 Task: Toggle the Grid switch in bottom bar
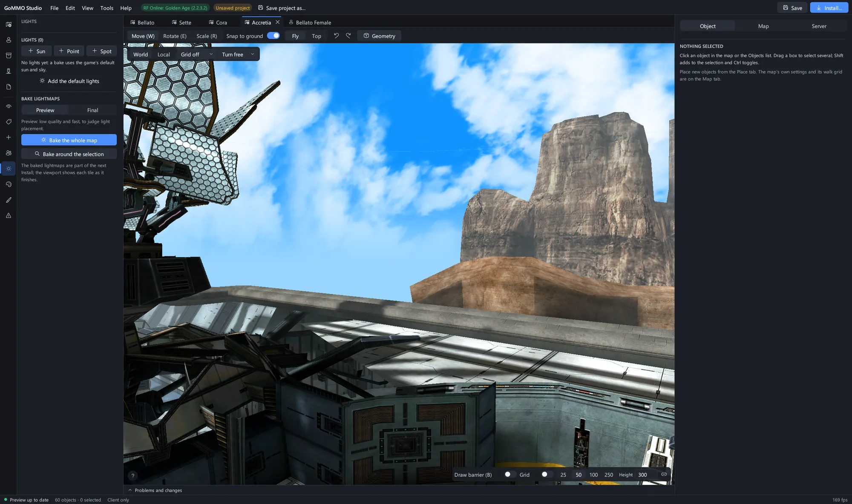click(546, 474)
